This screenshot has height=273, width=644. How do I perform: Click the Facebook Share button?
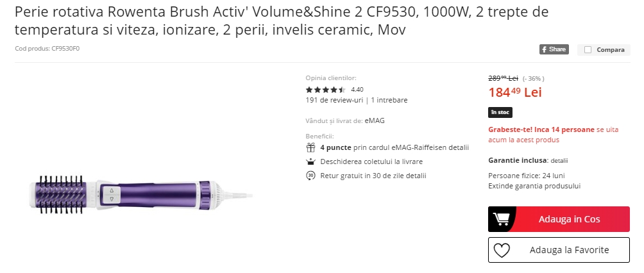click(554, 49)
